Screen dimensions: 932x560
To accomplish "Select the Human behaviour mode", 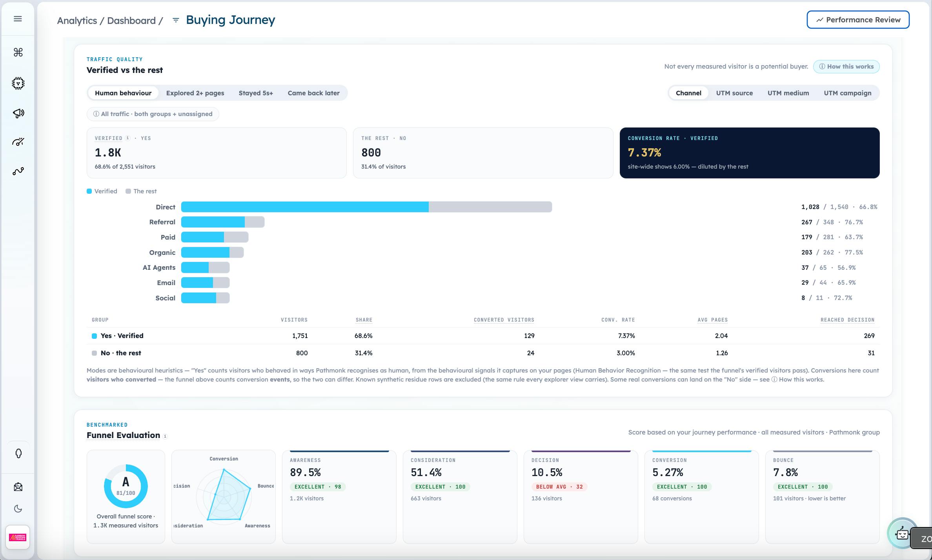I will 123,93.
